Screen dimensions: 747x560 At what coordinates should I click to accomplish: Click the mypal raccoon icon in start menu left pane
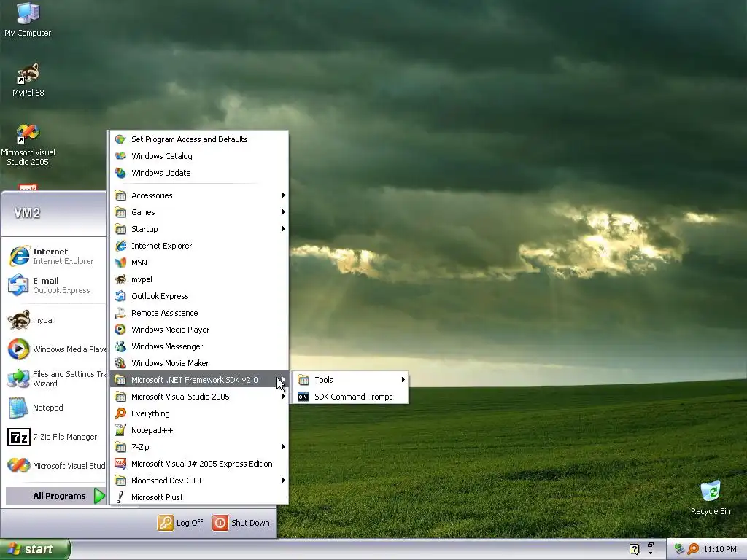(x=18, y=320)
